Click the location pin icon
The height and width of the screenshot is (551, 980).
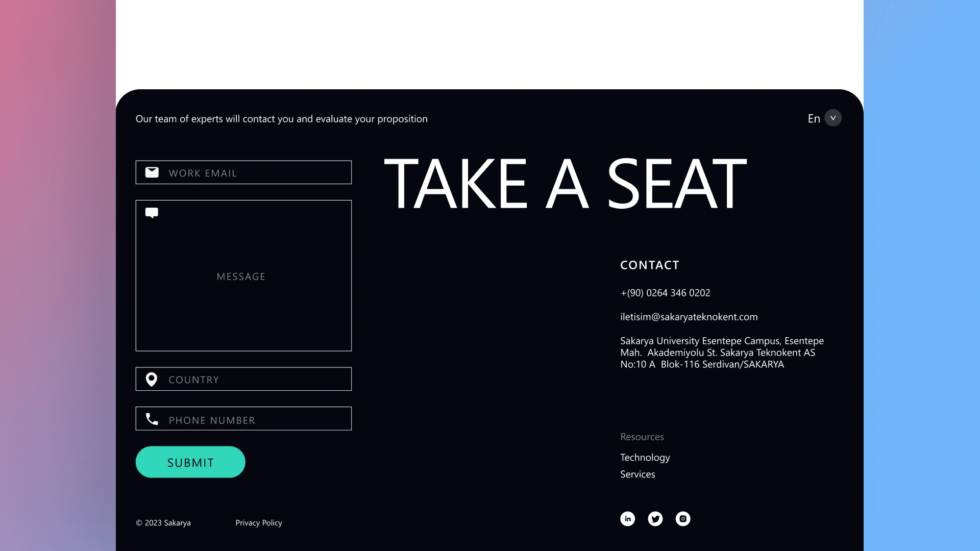152,380
